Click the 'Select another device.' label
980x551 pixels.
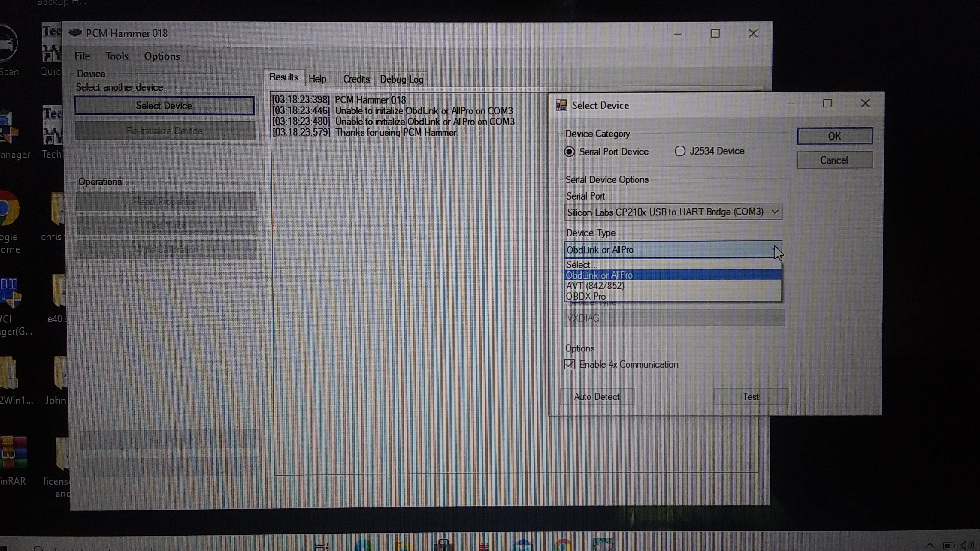tap(121, 87)
